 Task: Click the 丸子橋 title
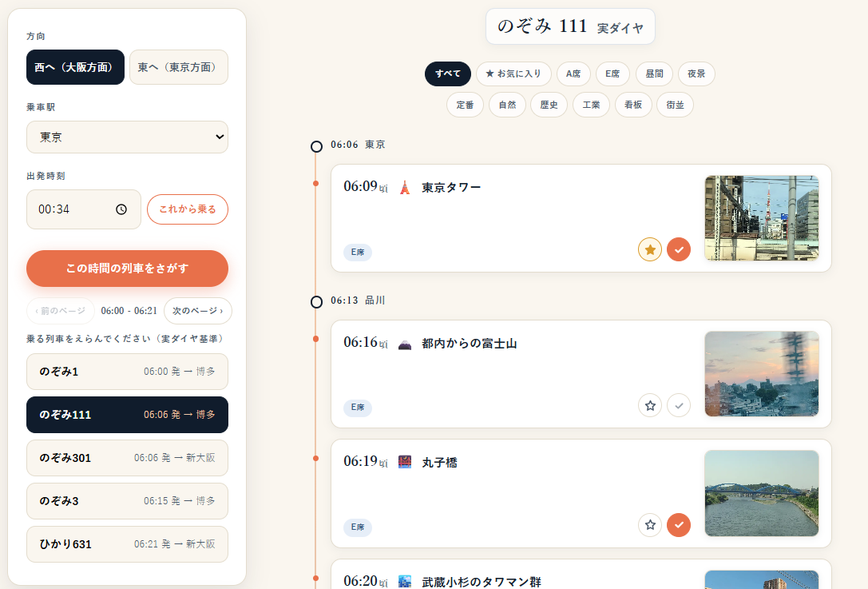coord(439,463)
